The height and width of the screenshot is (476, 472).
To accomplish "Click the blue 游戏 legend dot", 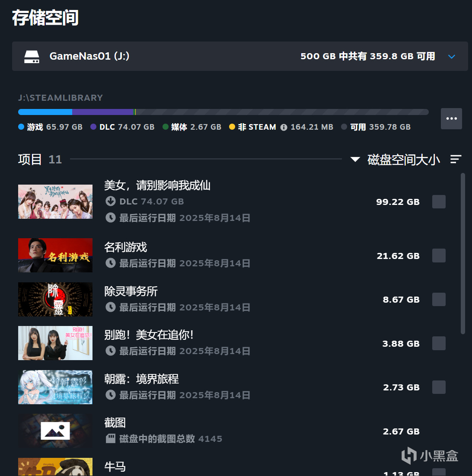I will coord(21,127).
